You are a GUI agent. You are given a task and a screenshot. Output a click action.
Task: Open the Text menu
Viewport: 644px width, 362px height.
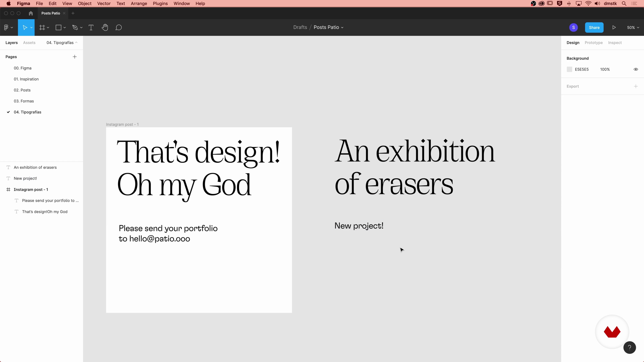click(121, 4)
